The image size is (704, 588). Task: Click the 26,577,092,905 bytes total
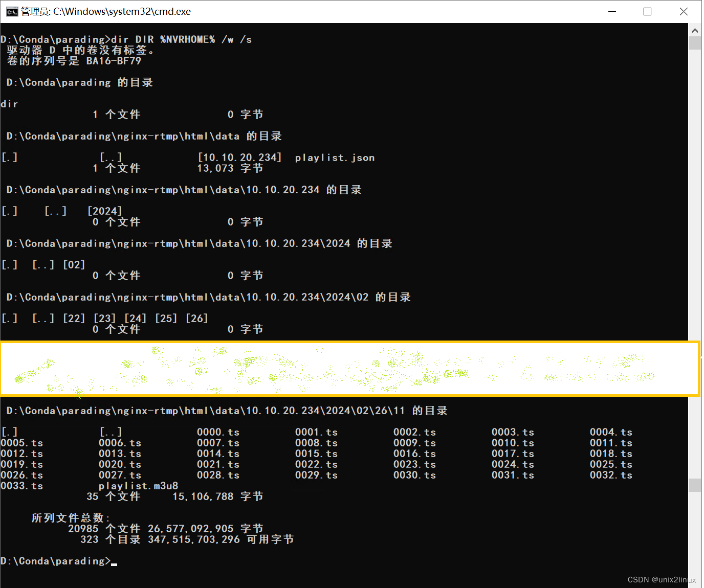[191, 529]
